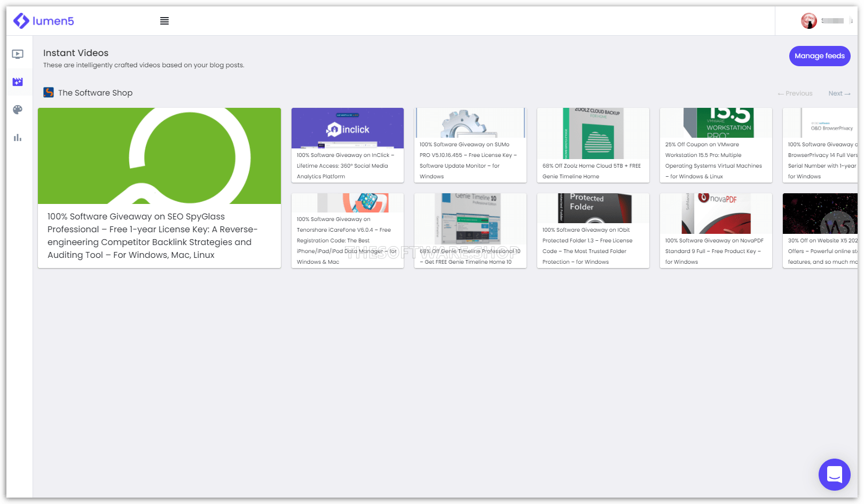Open the VMware Workstation 15.5 card
The image size is (864, 504).
[716, 145]
